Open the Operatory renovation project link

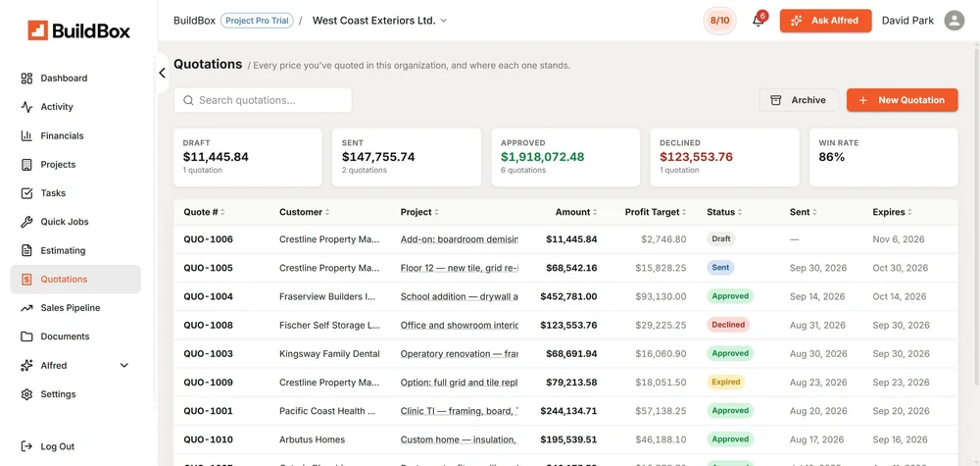460,353
